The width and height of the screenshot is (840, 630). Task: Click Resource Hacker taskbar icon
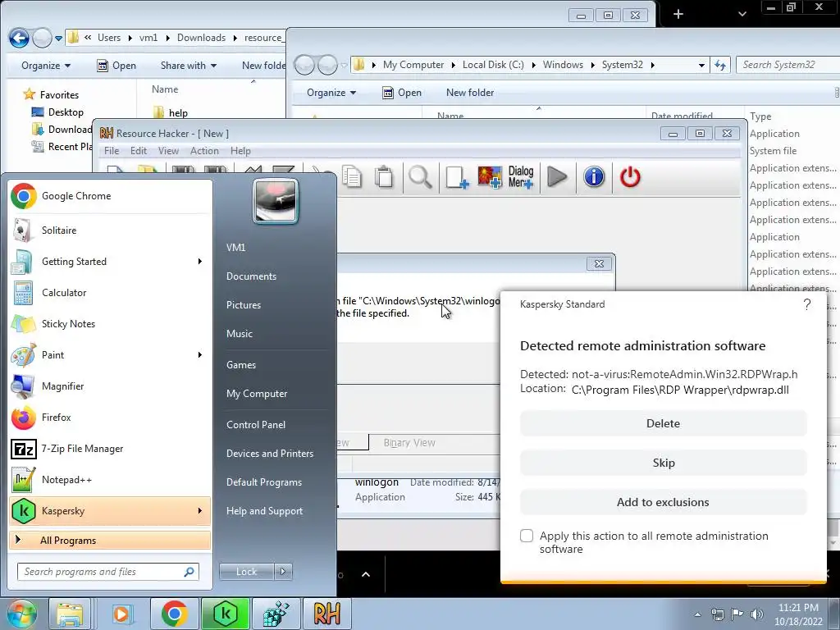[x=327, y=614]
